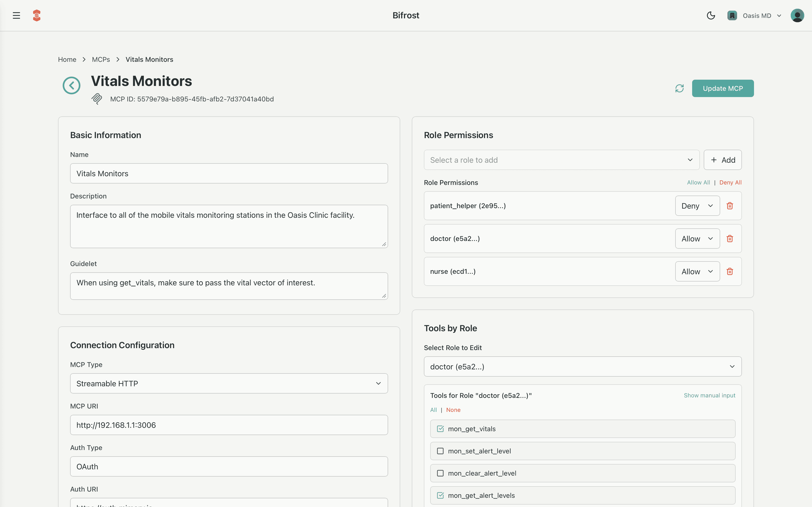Toggle dark mode with the moon icon
The height and width of the screenshot is (507, 812).
[x=711, y=15]
